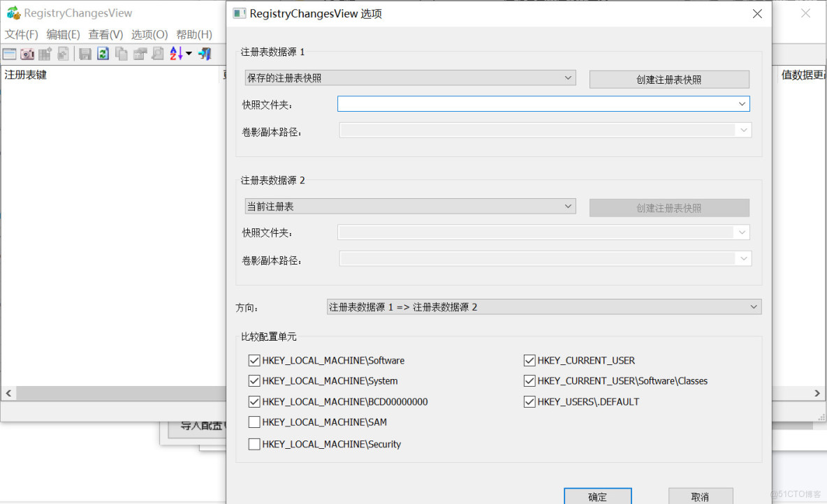Click the 查看(V) menu
This screenshot has height=504, width=827.
pyautogui.click(x=105, y=34)
